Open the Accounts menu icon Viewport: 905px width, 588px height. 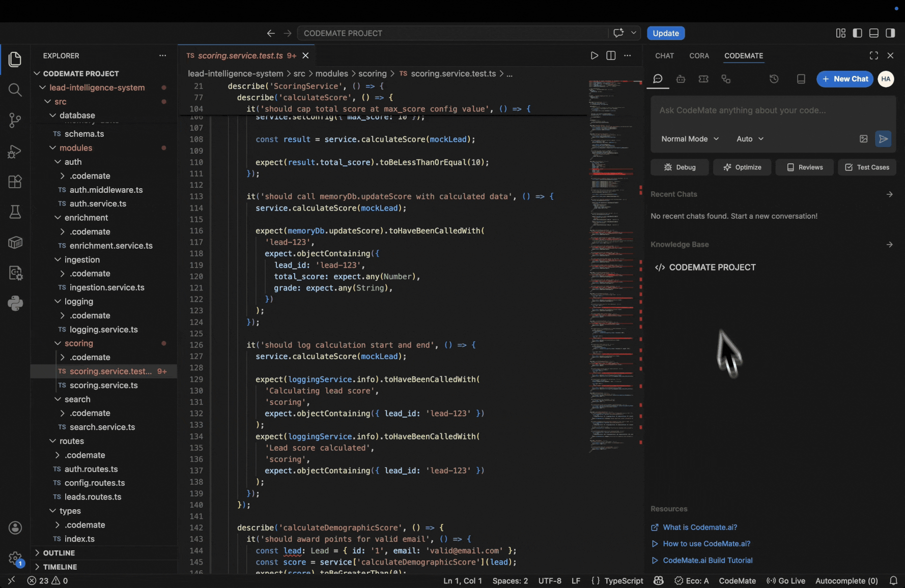(15, 528)
